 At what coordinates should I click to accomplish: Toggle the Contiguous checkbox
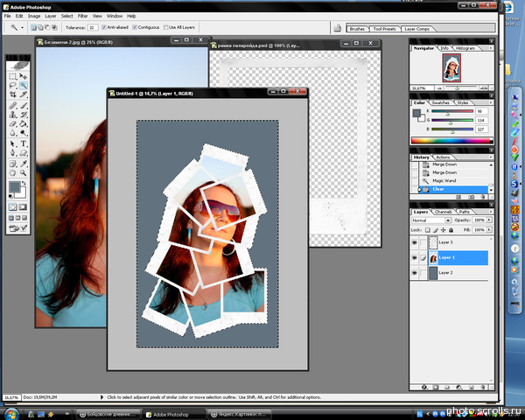pos(135,27)
